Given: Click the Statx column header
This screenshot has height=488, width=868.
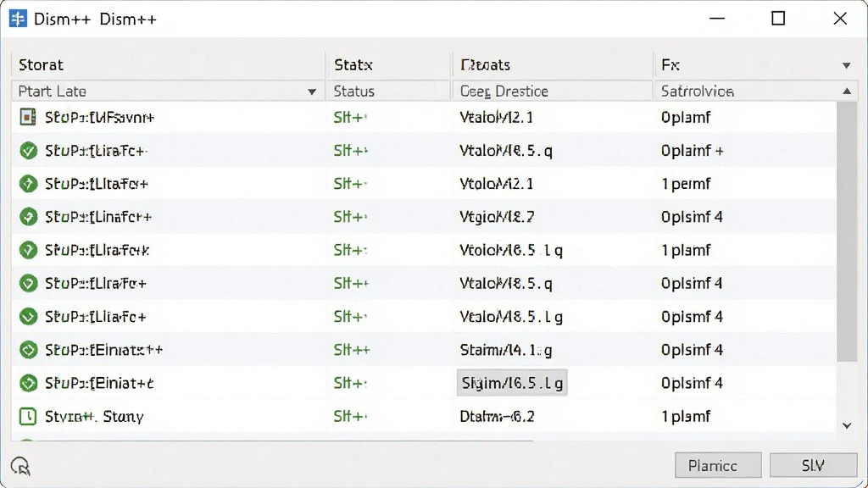Looking at the screenshot, I should point(388,64).
